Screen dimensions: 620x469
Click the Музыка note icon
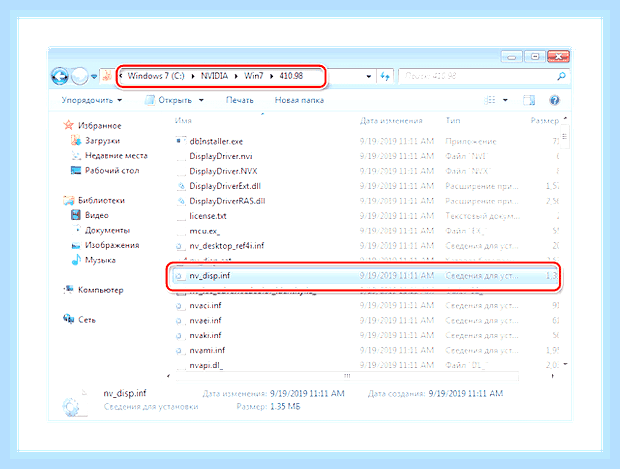click(x=76, y=260)
